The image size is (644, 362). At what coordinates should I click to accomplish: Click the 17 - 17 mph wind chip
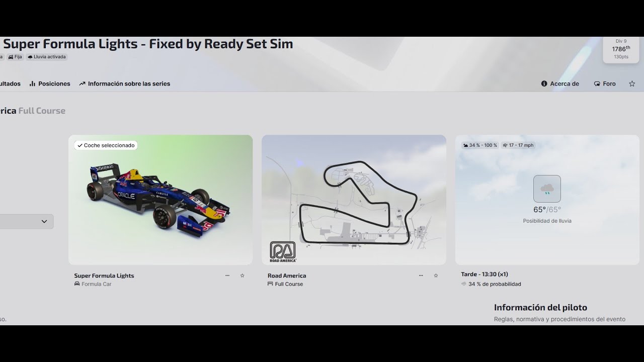pos(518,145)
